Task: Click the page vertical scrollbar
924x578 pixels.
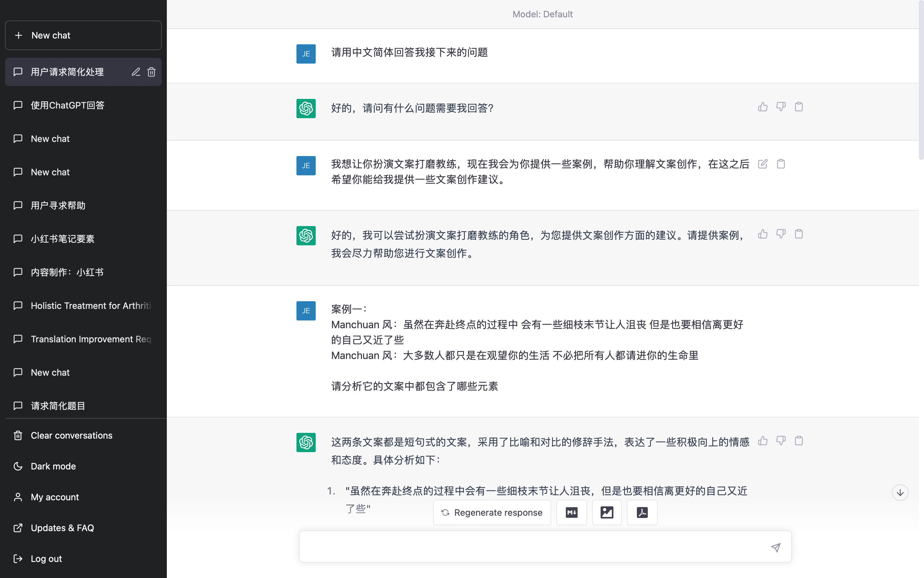Action: pos(921,80)
